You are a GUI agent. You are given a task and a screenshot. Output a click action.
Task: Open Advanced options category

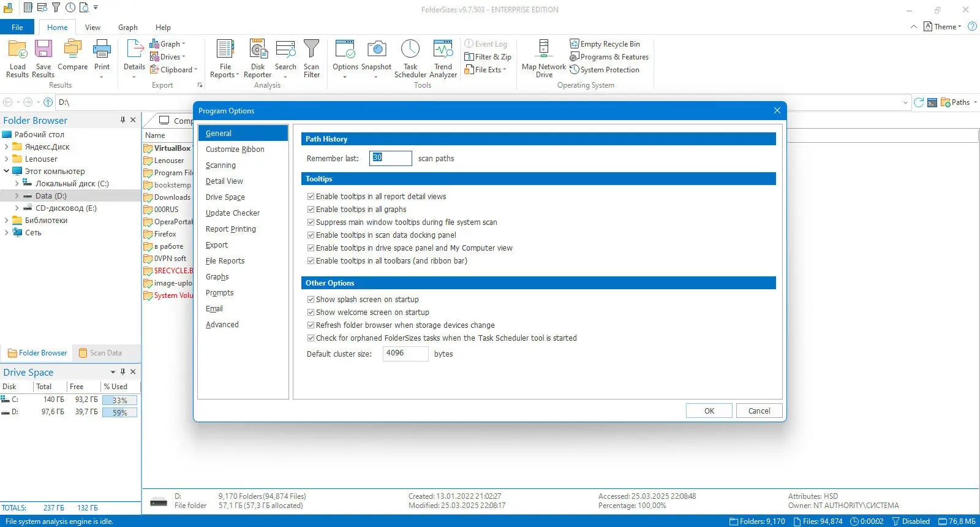222,325
